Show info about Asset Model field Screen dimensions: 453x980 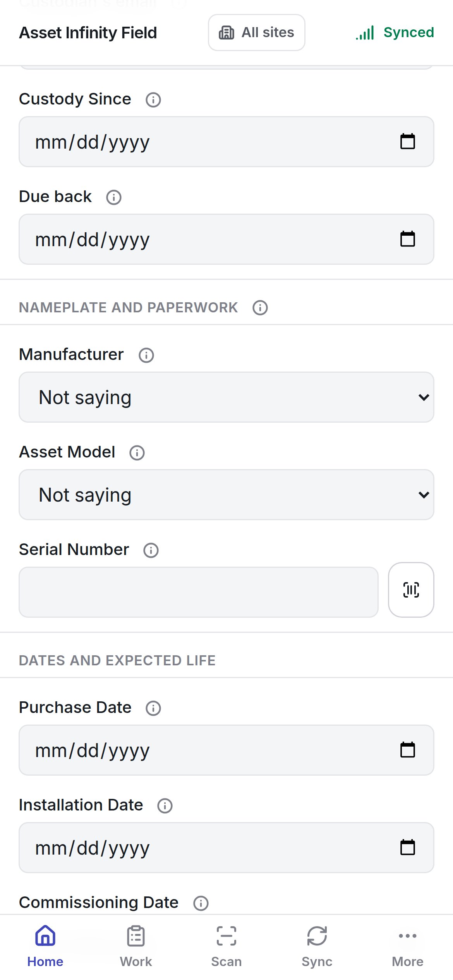tap(137, 452)
